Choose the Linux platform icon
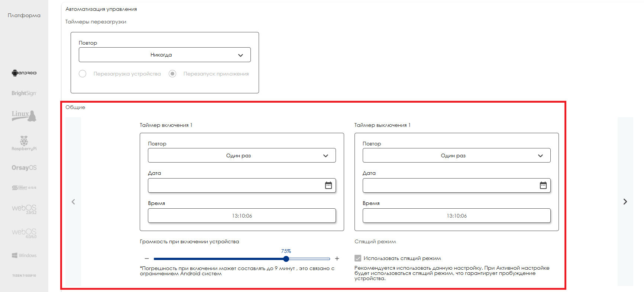This screenshot has width=644, height=292. point(24,116)
